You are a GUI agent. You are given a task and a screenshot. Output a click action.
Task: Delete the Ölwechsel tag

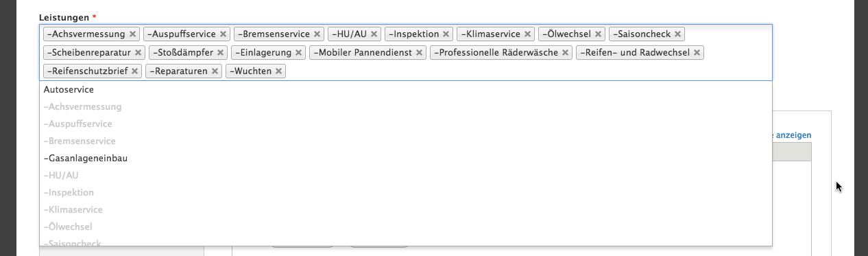click(x=598, y=34)
